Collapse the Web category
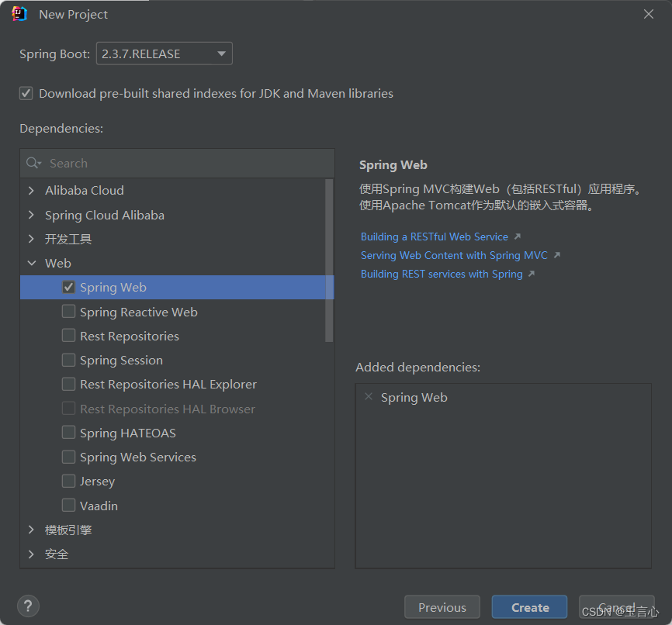672x625 pixels. click(31, 263)
